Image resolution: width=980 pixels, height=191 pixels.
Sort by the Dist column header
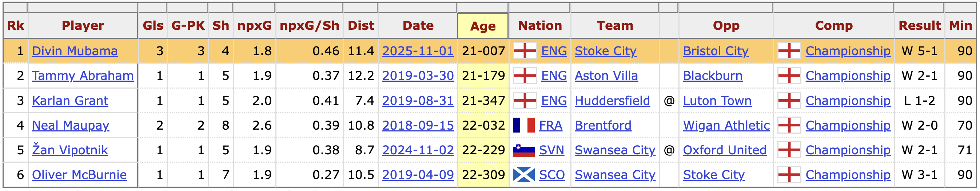click(x=360, y=25)
